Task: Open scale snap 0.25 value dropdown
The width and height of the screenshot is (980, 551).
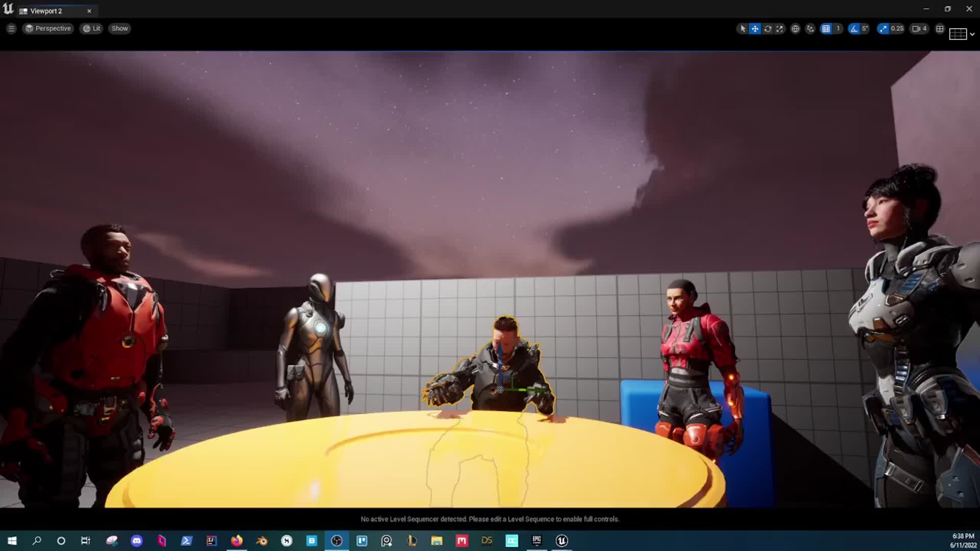Action: [x=897, y=29]
